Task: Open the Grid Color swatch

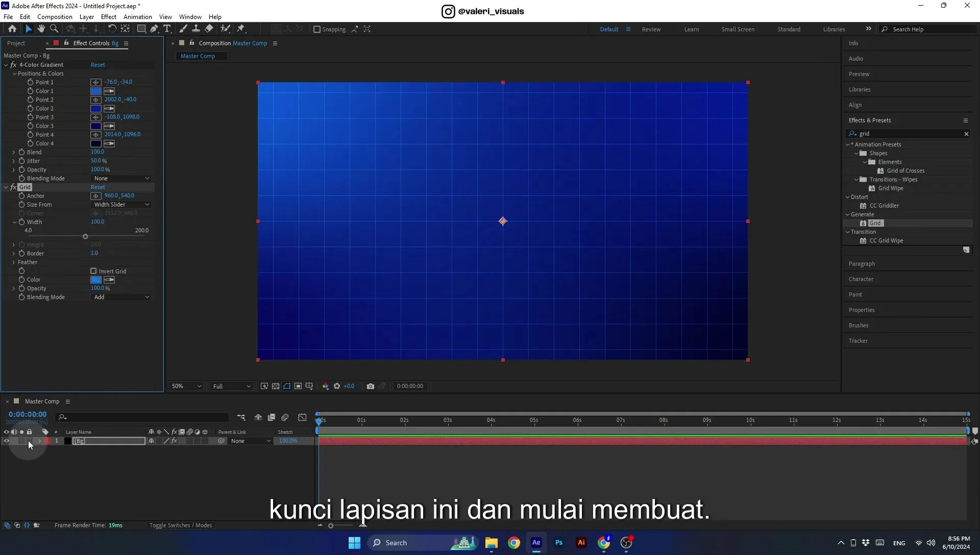Action: point(96,280)
